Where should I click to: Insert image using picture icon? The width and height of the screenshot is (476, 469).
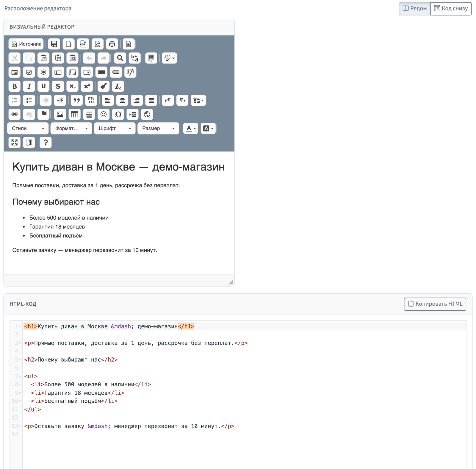(x=60, y=114)
